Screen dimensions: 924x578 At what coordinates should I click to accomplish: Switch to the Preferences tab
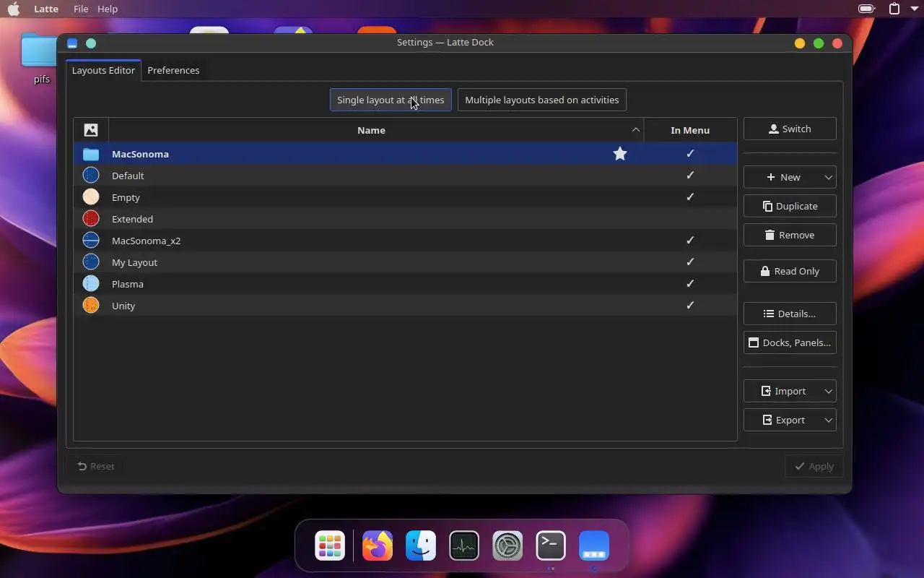173,70
